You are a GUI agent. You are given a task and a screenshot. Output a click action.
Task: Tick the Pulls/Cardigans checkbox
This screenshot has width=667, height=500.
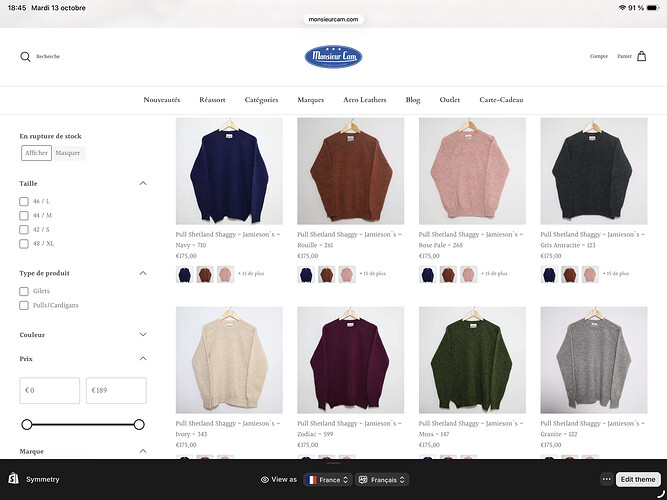tap(24, 305)
